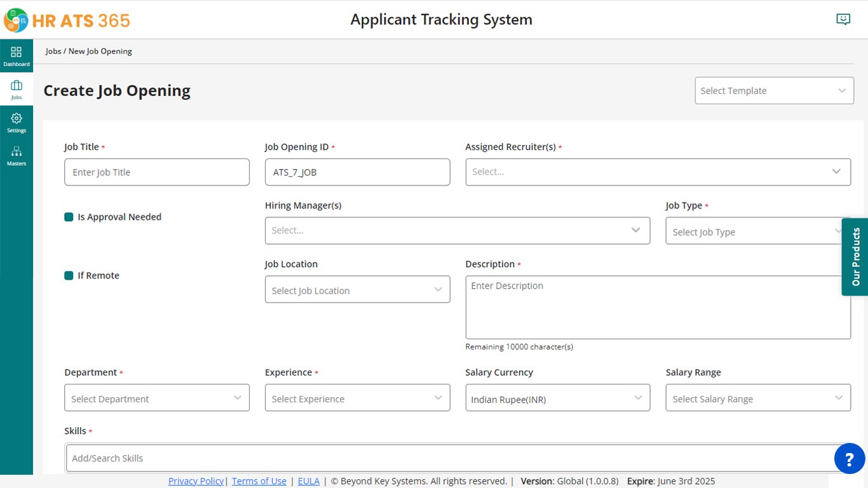Image resolution: width=868 pixels, height=488 pixels.
Task: Click the HR ATS 365 logo
Action: point(67,20)
